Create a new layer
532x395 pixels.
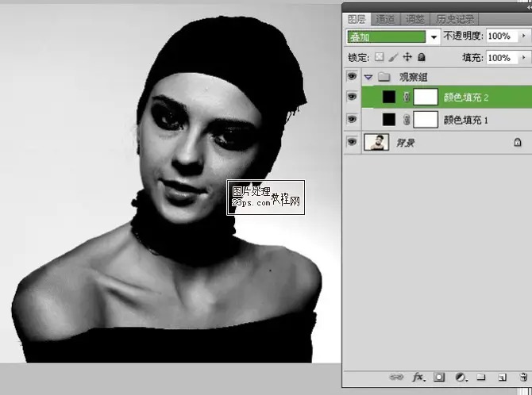[502, 377]
